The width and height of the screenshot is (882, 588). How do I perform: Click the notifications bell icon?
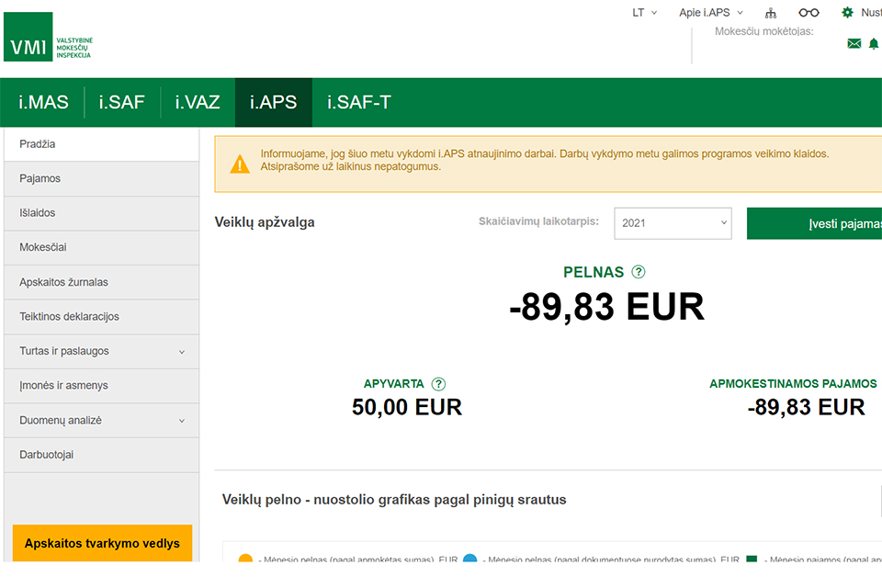pyautogui.click(x=874, y=43)
